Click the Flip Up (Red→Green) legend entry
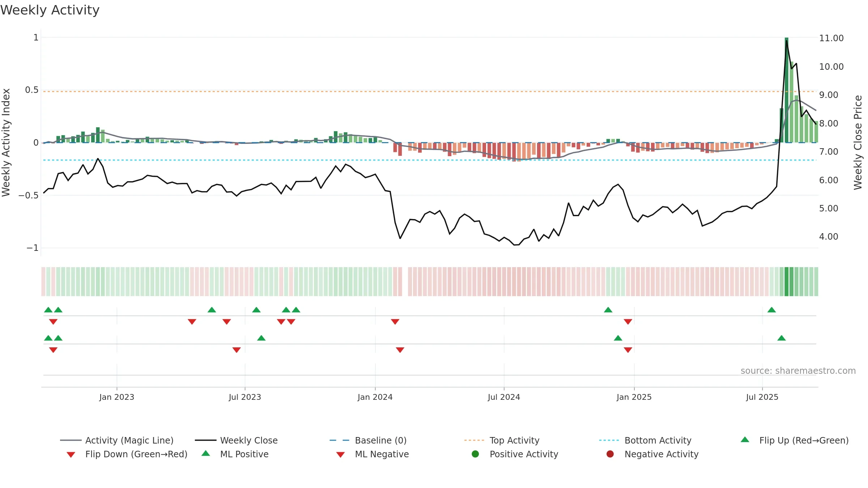 pyautogui.click(x=795, y=440)
